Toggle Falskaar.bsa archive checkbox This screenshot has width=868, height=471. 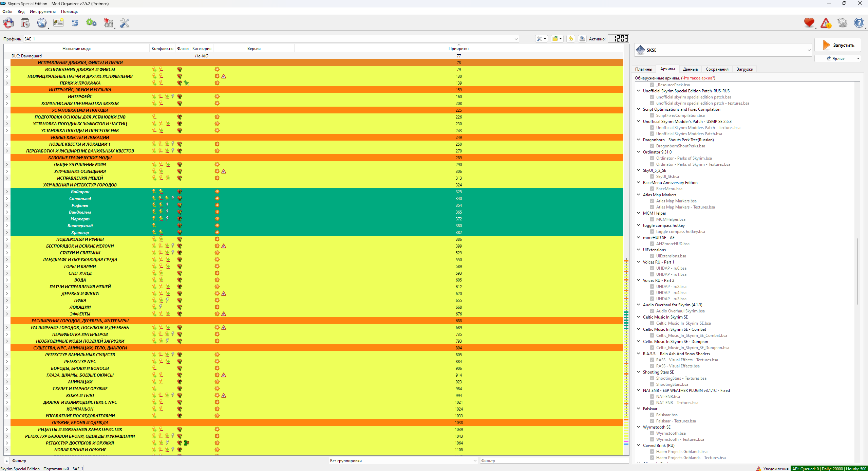[652, 415]
